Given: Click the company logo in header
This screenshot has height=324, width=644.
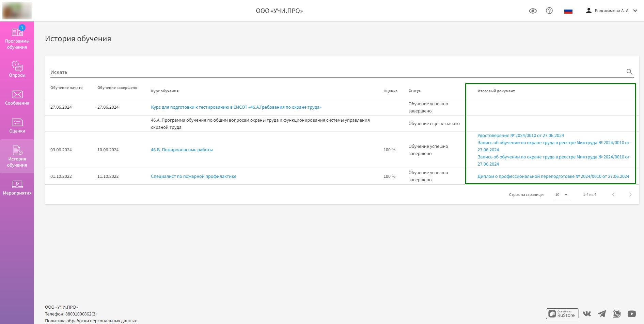Looking at the screenshot, I should coord(17,11).
